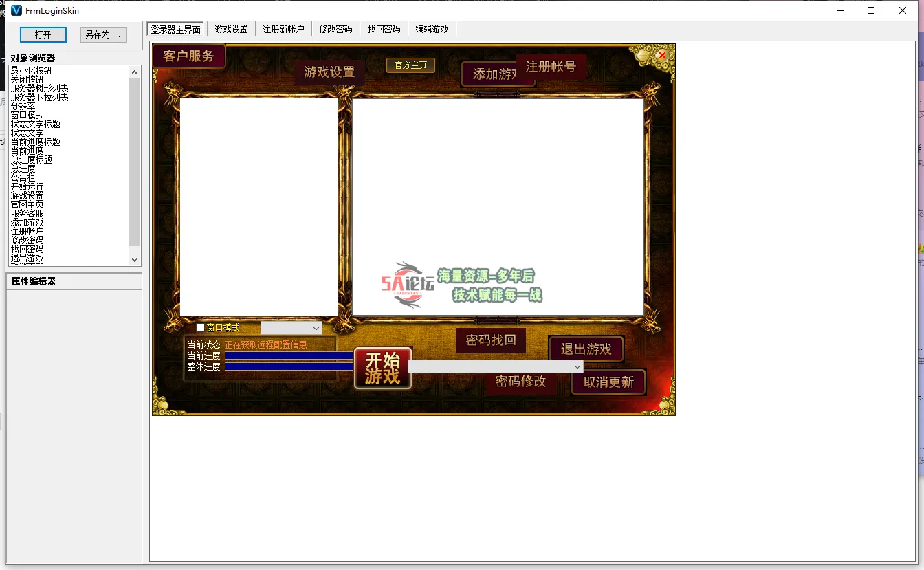Click the 客户服务 plaque in skin preview
Screen dimensions: 924x570
pyautogui.click(x=189, y=56)
